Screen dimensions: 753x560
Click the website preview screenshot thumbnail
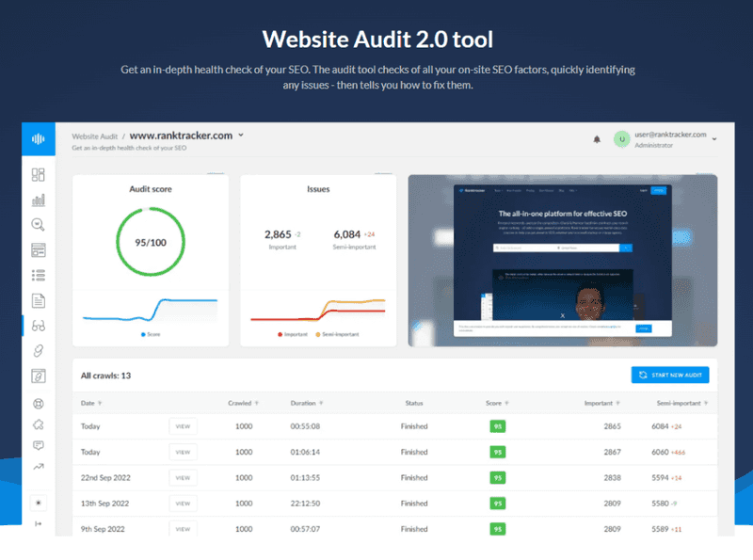[562, 261]
